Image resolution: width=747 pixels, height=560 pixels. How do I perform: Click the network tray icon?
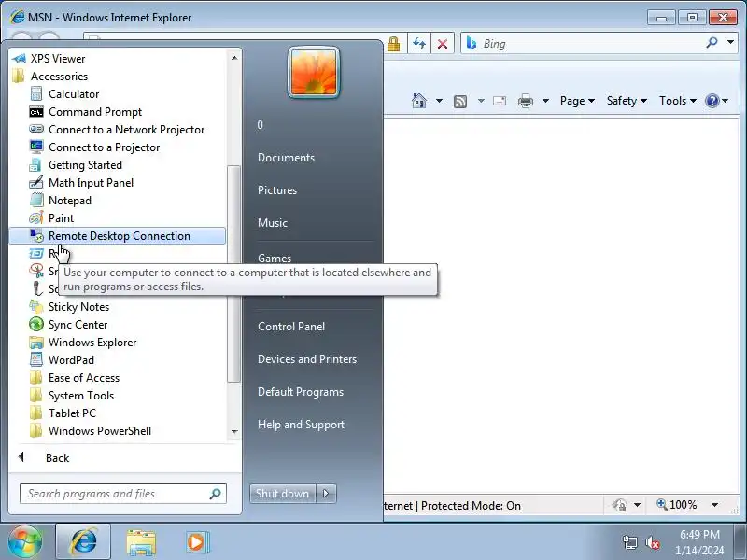(629, 542)
